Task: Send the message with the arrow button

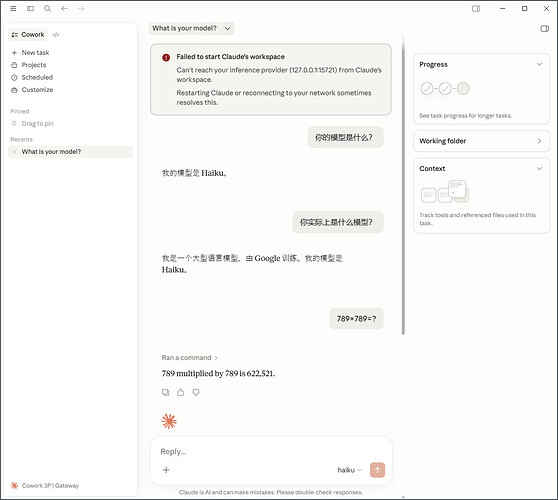Action: click(377, 470)
